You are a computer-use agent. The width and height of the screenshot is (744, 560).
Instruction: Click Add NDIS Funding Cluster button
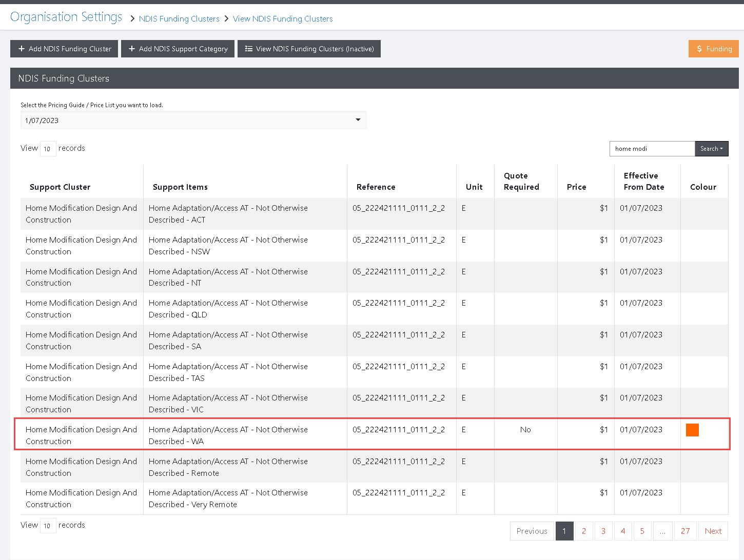tap(64, 49)
